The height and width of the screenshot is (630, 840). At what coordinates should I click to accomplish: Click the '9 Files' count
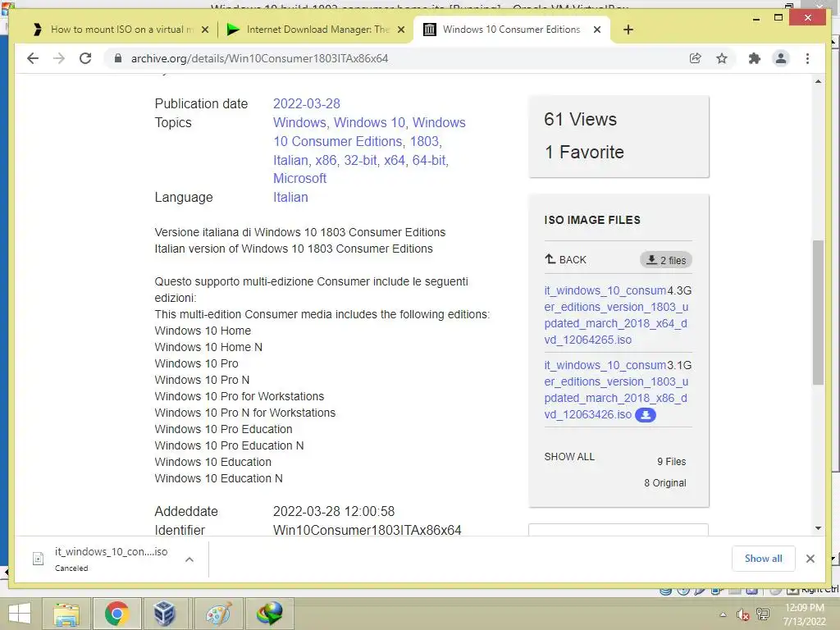[671, 461]
